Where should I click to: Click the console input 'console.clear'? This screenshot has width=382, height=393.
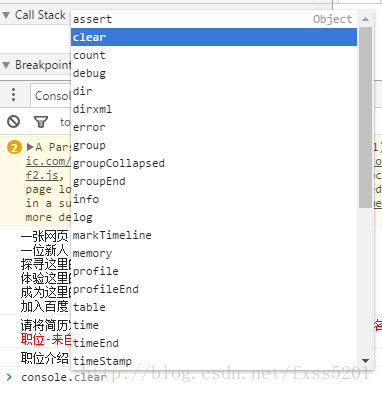tap(63, 377)
